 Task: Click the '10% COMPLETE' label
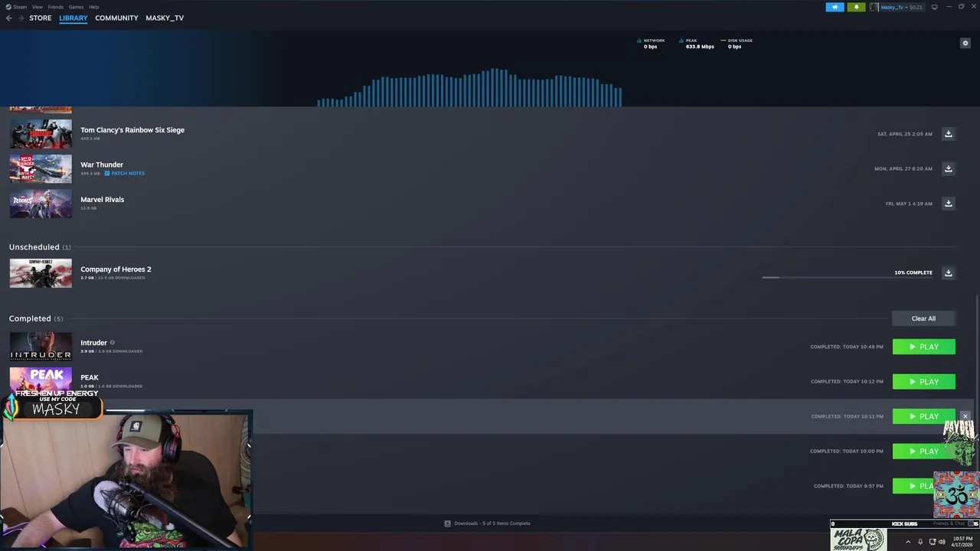coord(913,272)
